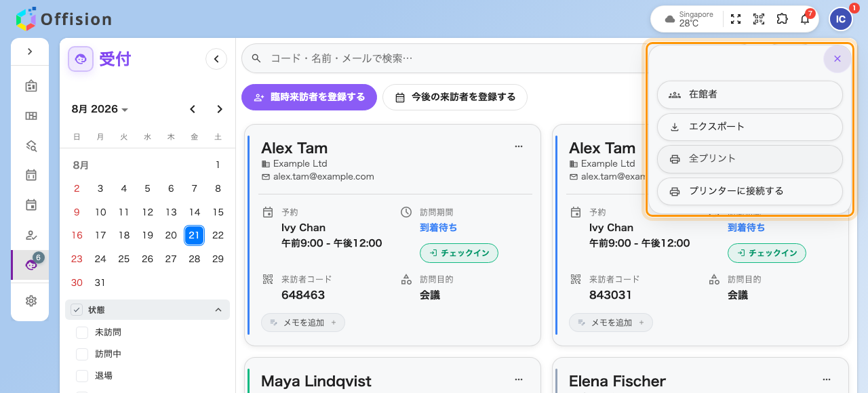Collapse the reception side panel
Viewport: 868px width, 393px height.
tap(216, 59)
